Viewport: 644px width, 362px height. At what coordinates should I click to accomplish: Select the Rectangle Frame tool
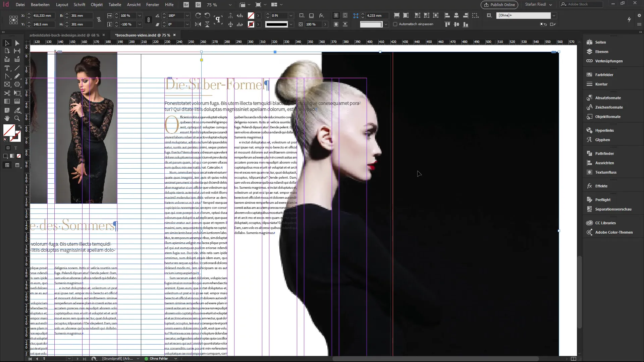tap(7, 84)
